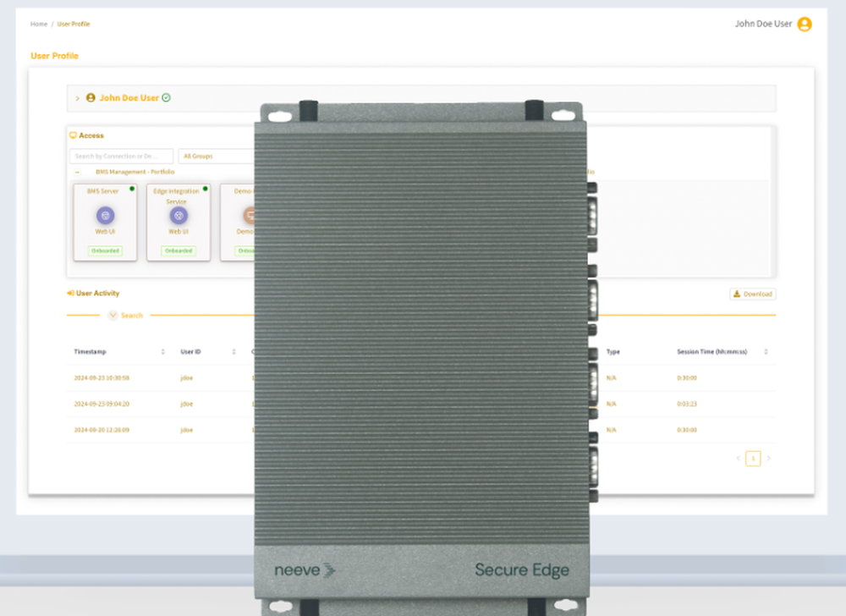Viewport: 846px width, 616px height.
Task: Click timestamp 2024-09-23 10:30:58
Action: (102, 378)
